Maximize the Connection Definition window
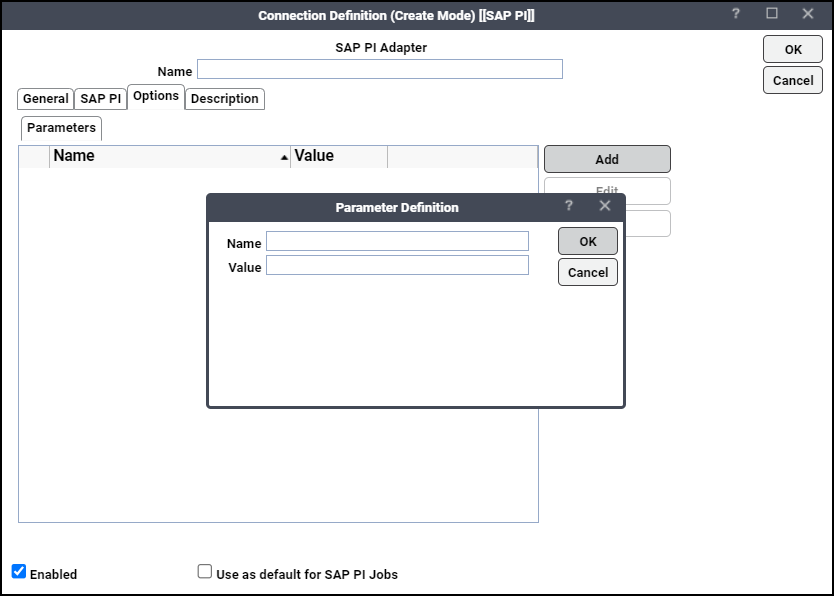834x596 pixels. pyautogui.click(x=772, y=14)
